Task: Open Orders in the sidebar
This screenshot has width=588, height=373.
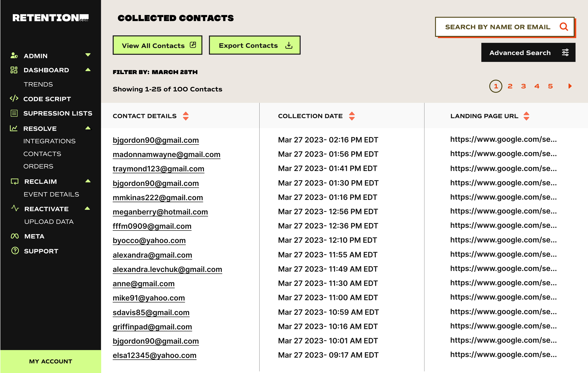Action: [38, 166]
